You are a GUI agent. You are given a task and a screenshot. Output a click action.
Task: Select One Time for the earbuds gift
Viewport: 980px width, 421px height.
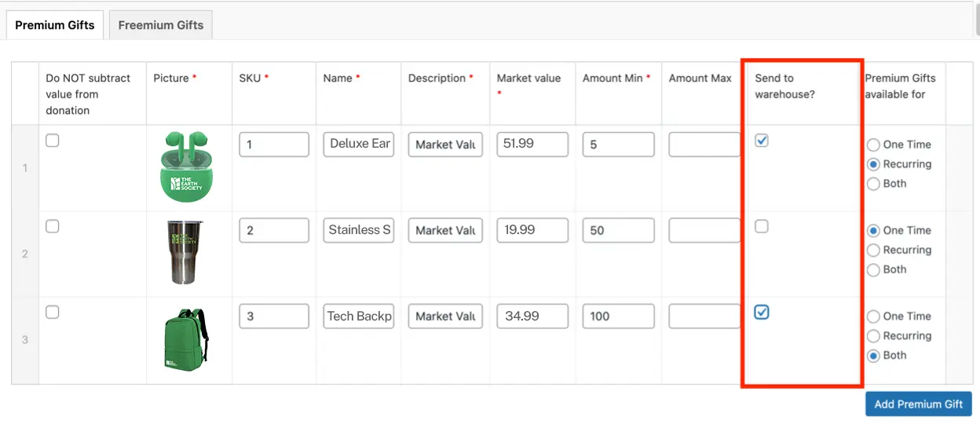[873, 145]
